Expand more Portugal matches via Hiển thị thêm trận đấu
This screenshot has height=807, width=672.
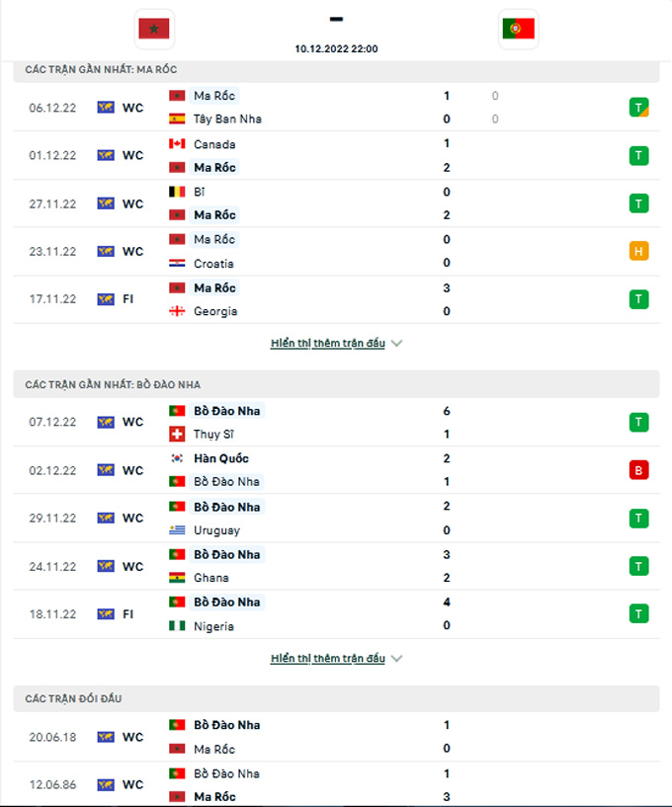[x=327, y=658]
